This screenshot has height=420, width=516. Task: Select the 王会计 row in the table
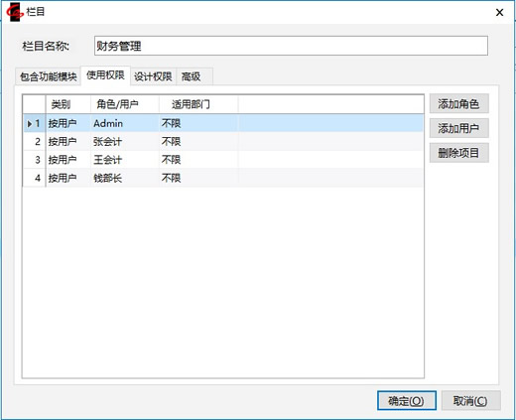click(223, 160)
